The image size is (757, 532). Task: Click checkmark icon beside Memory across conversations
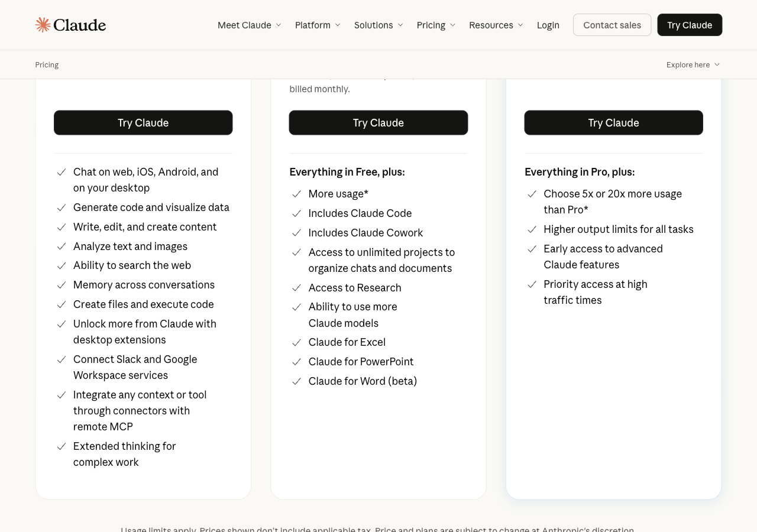pyautogui.click(x=62, y=285)
